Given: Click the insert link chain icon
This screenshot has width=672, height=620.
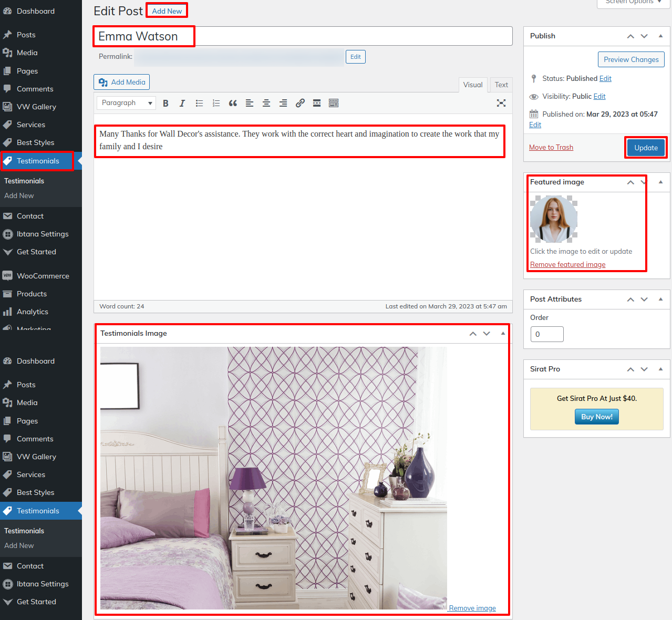Looking at the screenshot, I should coord(300,104).
